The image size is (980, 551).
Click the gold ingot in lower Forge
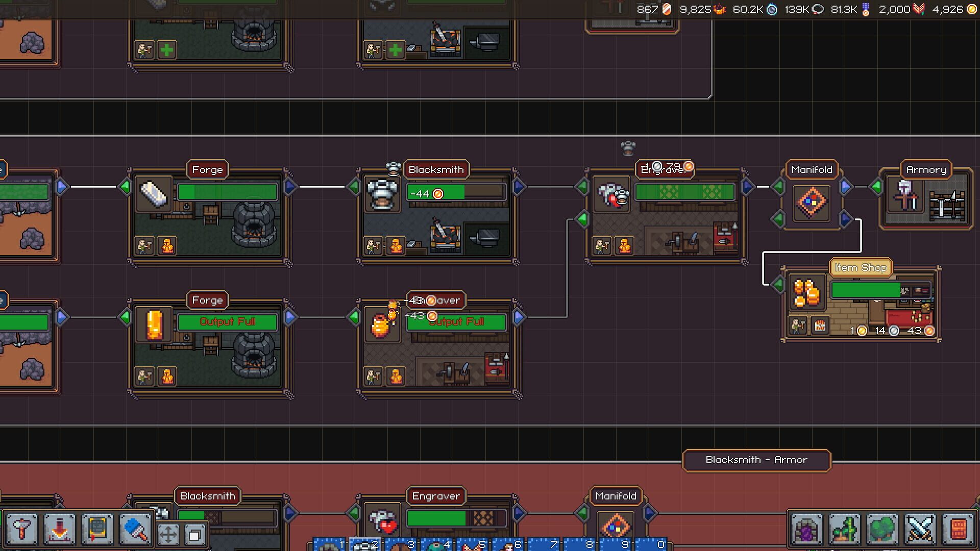154,325
